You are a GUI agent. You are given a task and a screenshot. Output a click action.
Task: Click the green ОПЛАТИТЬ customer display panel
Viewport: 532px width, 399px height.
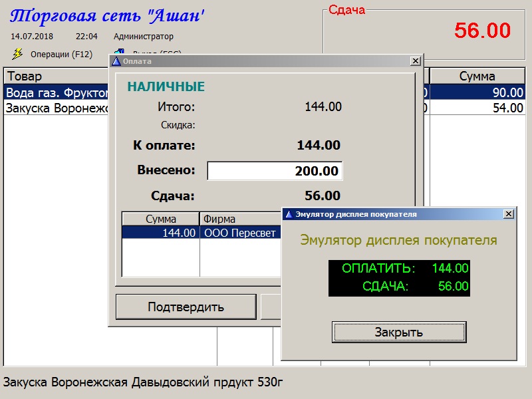click(399, 278)
